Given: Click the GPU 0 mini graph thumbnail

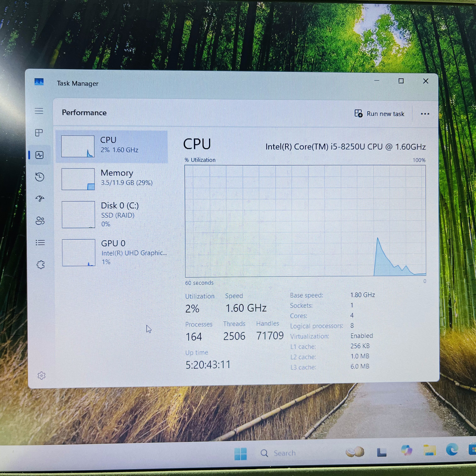Looking at the screenshot, I should pos(79,252).
